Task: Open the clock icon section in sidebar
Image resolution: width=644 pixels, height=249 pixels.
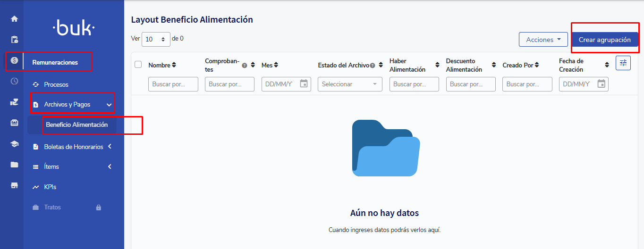Action: pyautogui.click(x=14, y=81)
